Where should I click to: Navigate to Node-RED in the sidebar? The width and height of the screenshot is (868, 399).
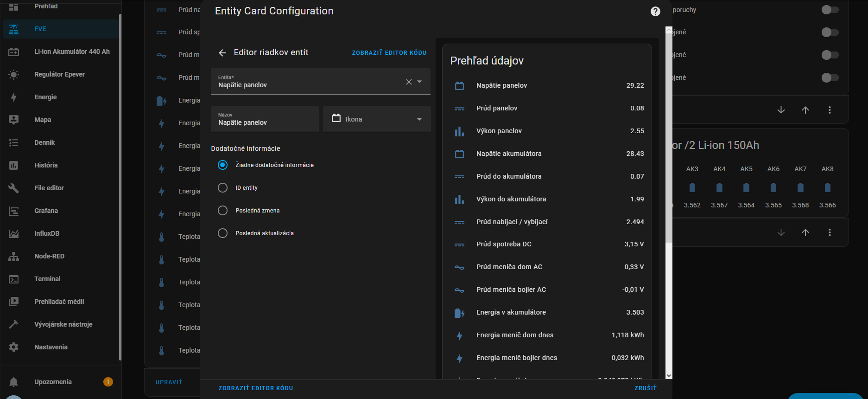(49, 256)
